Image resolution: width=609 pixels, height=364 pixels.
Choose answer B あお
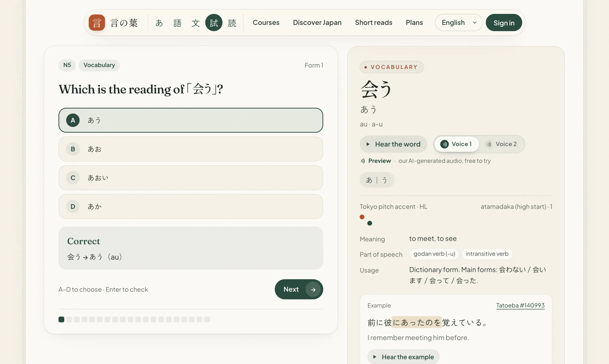click(191, 149)
